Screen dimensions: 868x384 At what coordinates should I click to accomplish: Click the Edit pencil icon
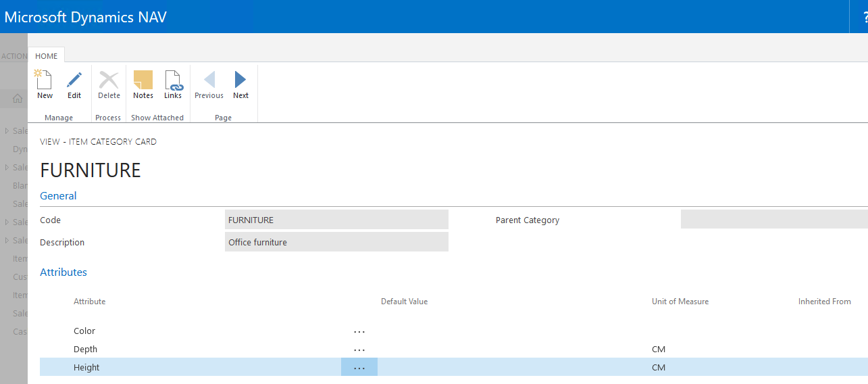(74, 80)
